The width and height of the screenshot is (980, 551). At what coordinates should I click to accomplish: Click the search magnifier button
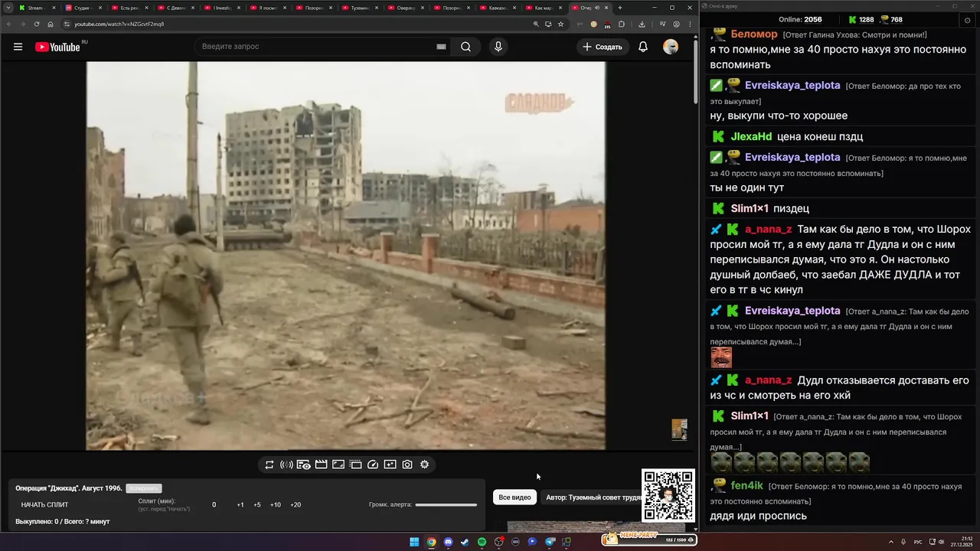pyautogui.click(x=465, y=47)
